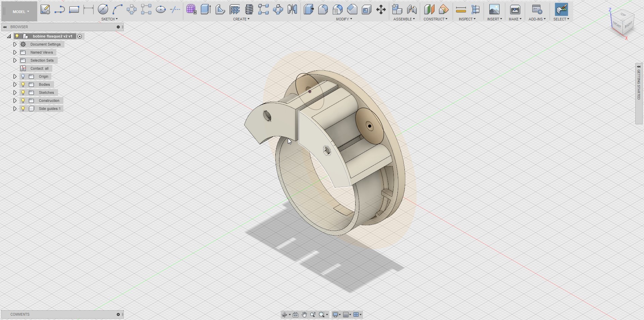Screen dimensions: 644x320
Task: Hide the Construction folder via lightbulb
Action: pos(23,101)
